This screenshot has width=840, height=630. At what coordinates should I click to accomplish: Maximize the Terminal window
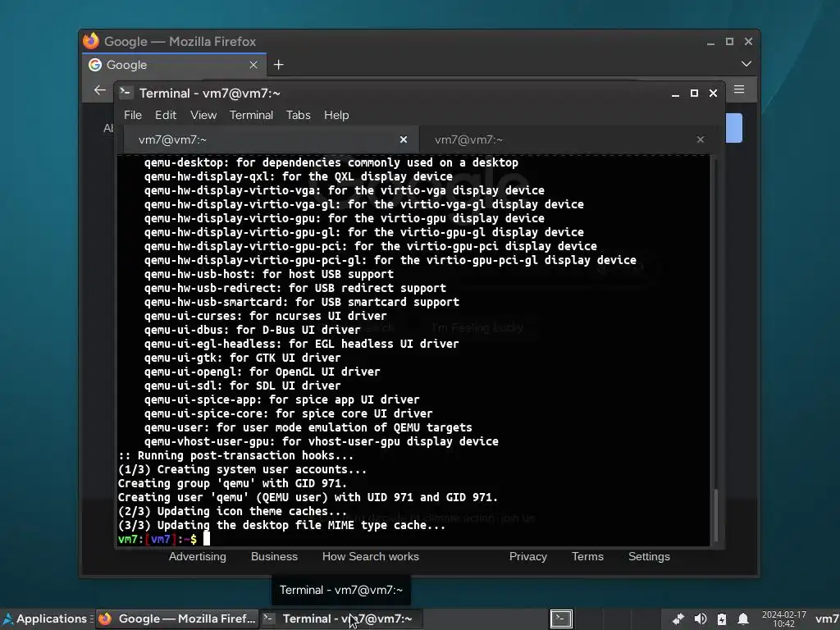[x=694, y=94]
